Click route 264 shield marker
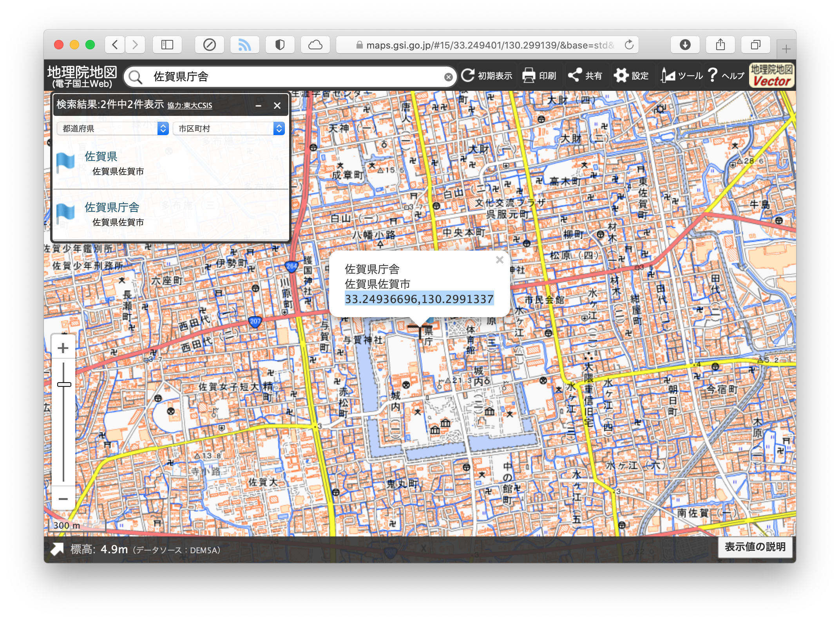The height and width of the screenshot is (621, 840). tap(291, 266)
